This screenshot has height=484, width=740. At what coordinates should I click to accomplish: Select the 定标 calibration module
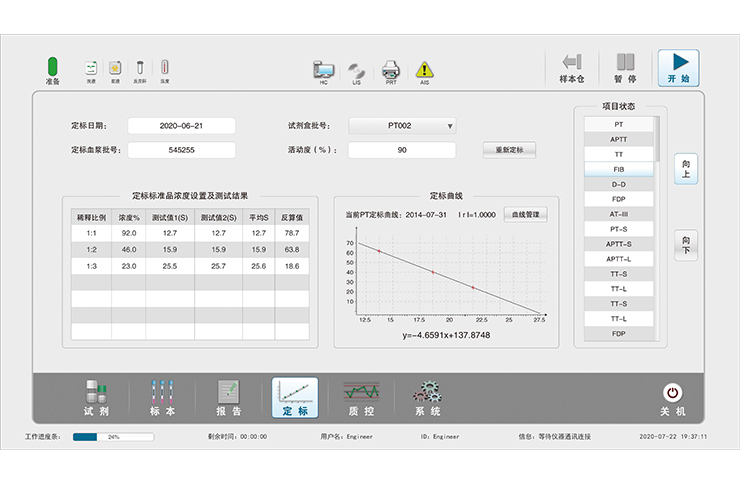coord(295,398)
